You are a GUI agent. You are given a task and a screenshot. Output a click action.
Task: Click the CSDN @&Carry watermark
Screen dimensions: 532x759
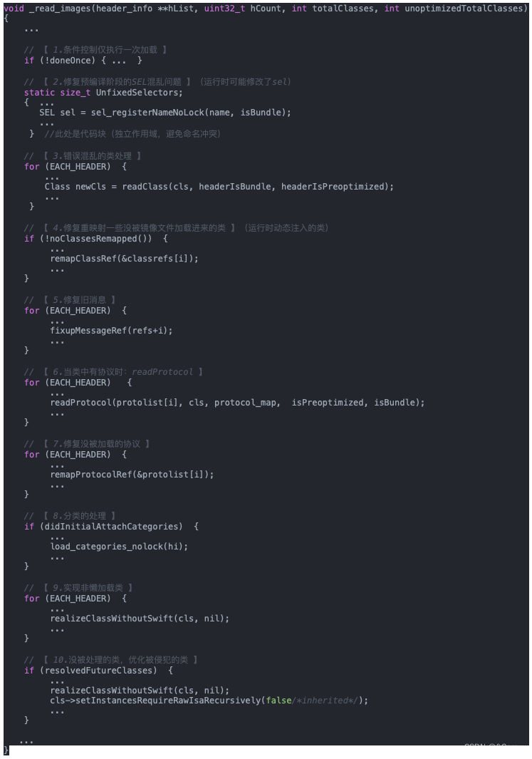[x=492, y=747]
